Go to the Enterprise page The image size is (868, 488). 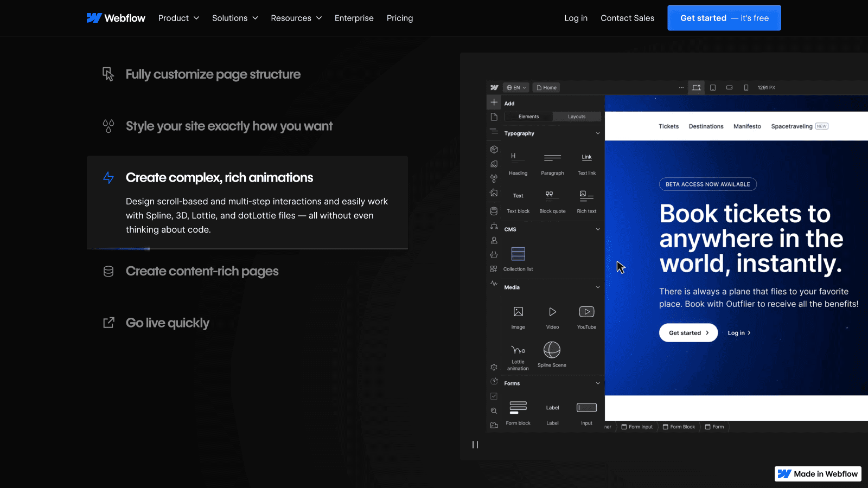coord(354,18)
